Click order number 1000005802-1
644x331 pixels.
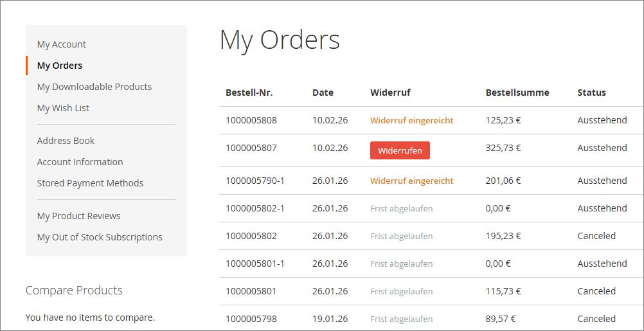[255, 208]
